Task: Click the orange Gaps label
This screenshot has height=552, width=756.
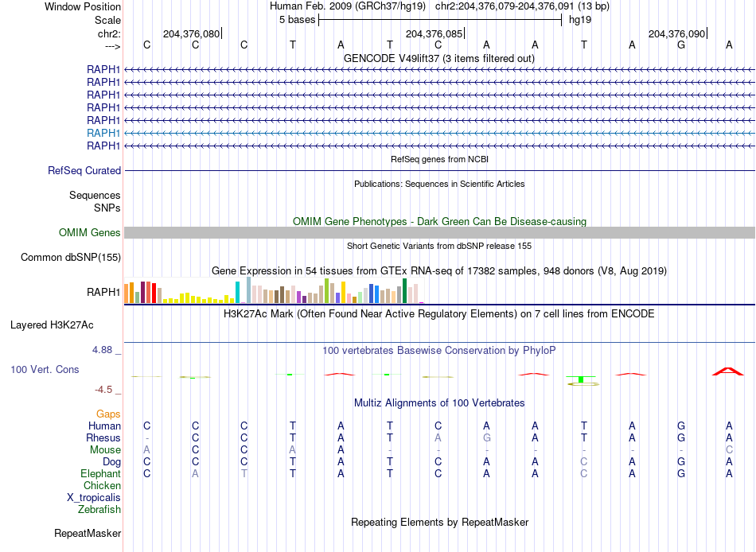Action: click(x=108, y=414)
